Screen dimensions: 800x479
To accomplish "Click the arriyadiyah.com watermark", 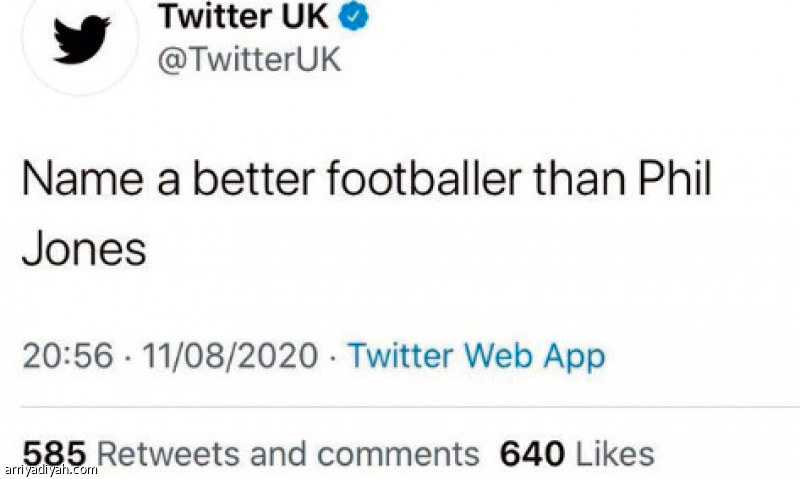I will click(50, 468).
